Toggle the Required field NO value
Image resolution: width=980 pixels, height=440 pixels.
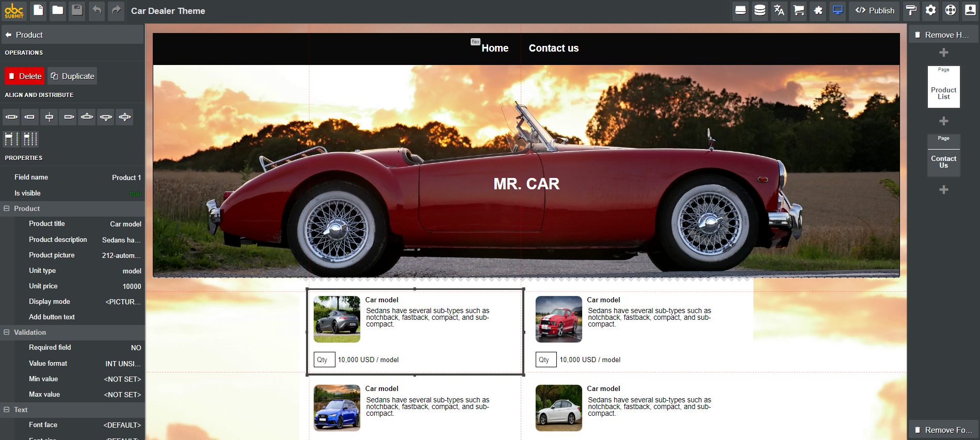click(x=136, y=348)
